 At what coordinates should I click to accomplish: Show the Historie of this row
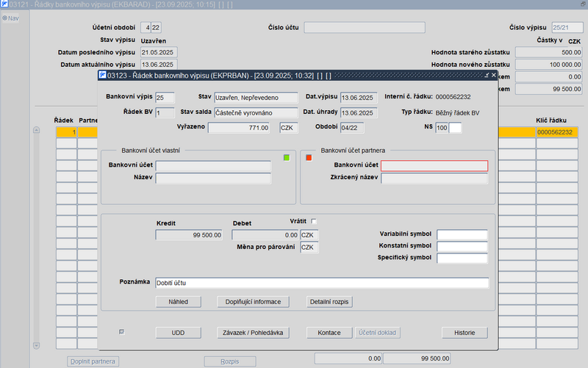pos(465,333)
